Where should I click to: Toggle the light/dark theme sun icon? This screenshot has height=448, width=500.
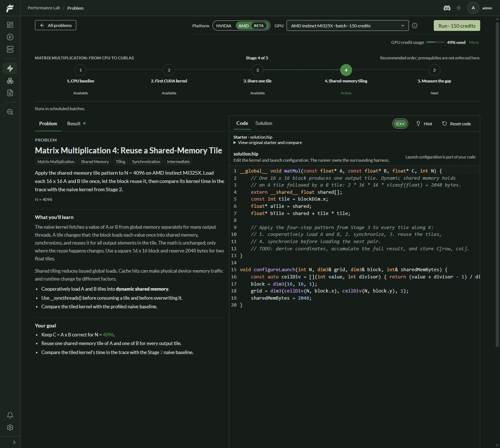tap(459, 8)
